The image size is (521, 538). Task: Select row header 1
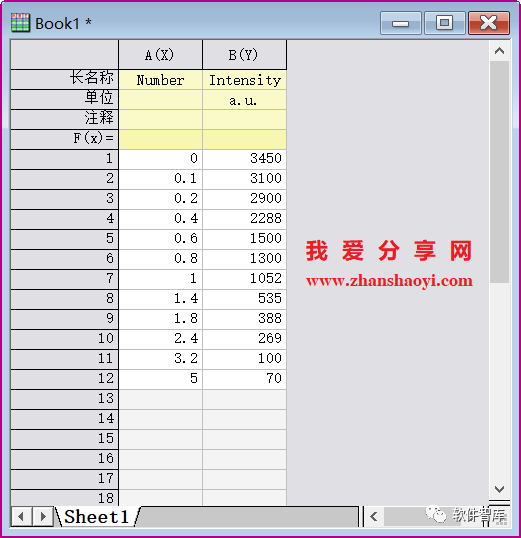click(x=65, y=159)
